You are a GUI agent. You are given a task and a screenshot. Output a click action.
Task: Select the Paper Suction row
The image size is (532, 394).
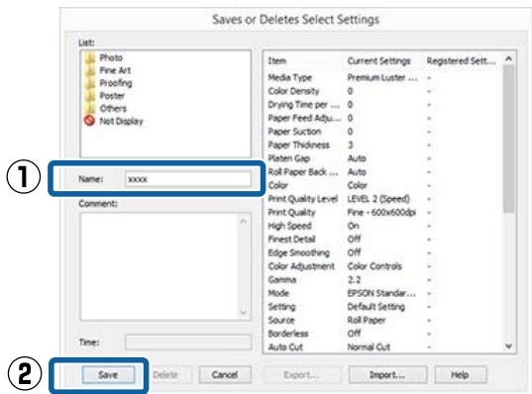pos(383,132)
